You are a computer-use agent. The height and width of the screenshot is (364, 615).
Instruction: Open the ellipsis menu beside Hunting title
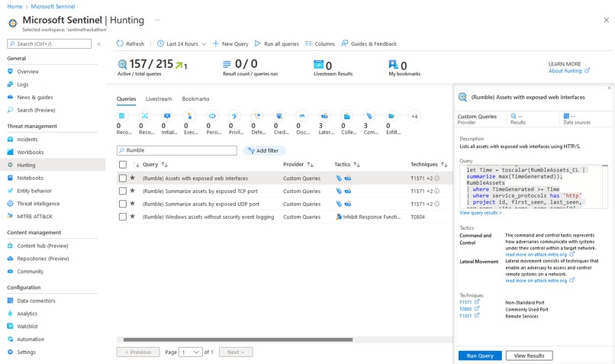[x=157, y=20]
